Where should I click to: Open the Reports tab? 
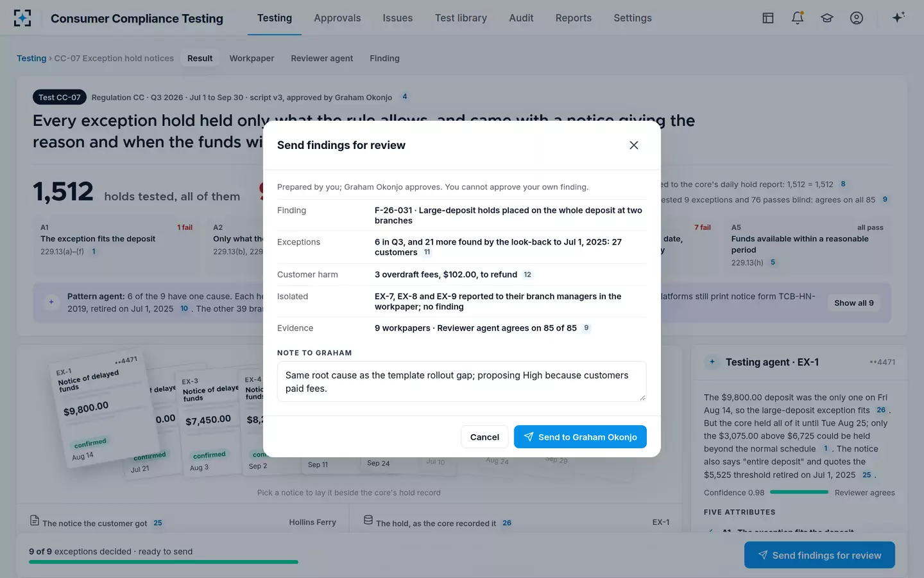pyautogui.click(x=574, y=18)
